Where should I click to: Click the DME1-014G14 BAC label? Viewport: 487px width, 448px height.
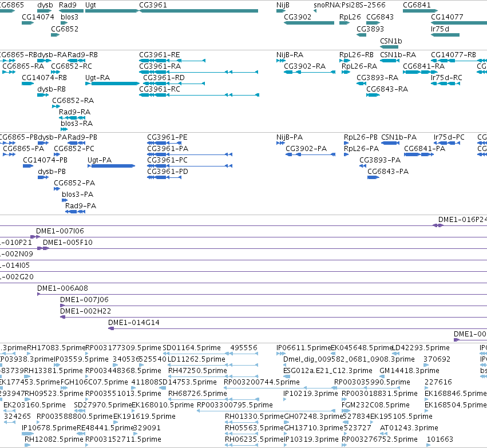click(x=133, y=323)
